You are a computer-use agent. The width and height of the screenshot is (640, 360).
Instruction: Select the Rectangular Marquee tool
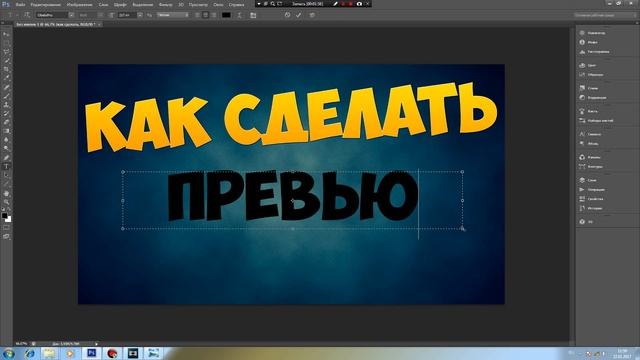pyautogui.click(x=6, y=43)
